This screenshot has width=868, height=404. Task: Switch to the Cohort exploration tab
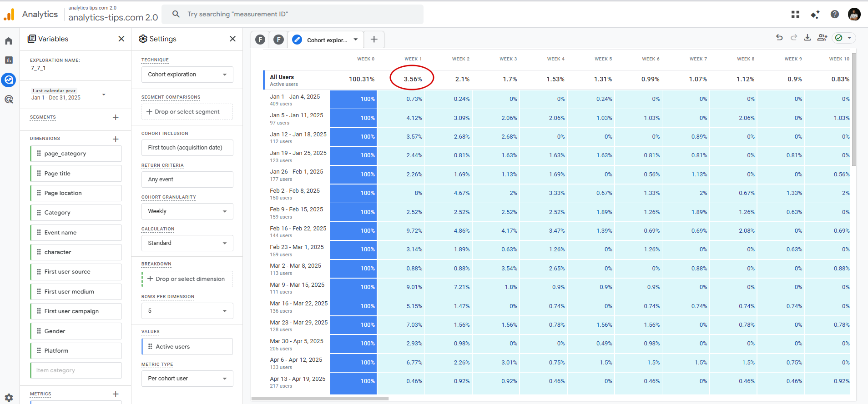click(326, 40)
